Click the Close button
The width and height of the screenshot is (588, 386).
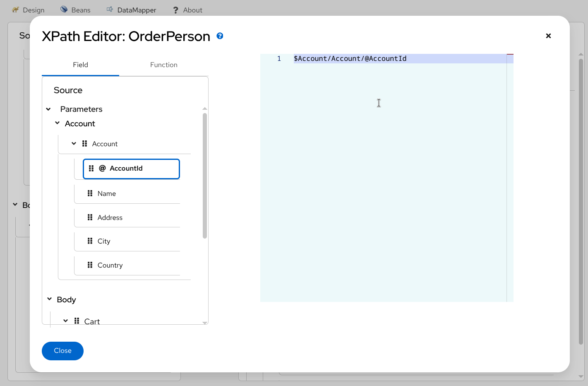(x=62, y=351)
